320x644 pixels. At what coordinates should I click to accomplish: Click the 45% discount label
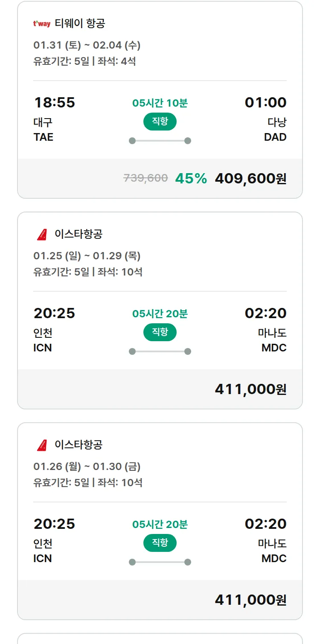191,179
